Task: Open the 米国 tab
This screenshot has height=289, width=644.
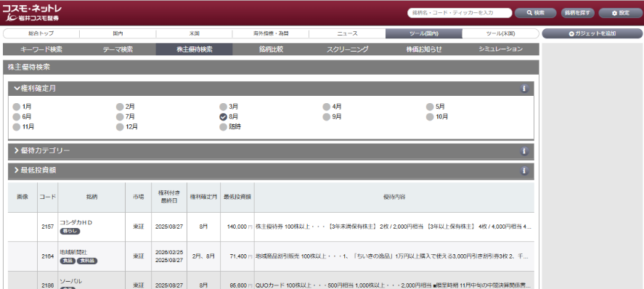Action: [195, 33]
